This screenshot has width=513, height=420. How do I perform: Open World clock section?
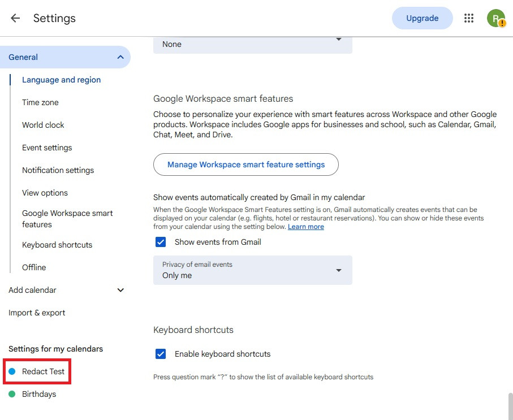43,125
